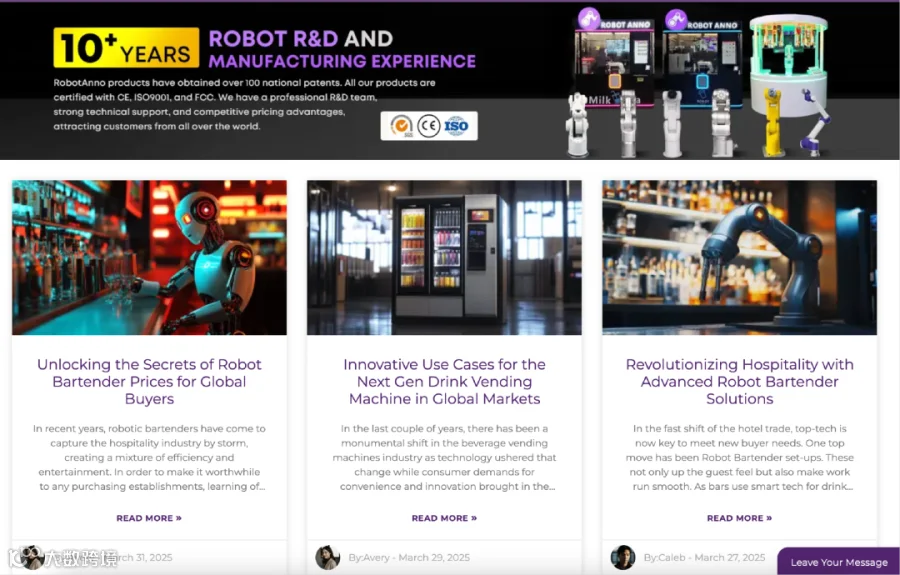Click Caleb's author avatar
Screen dimensions: 900x575
coord(623,557)
